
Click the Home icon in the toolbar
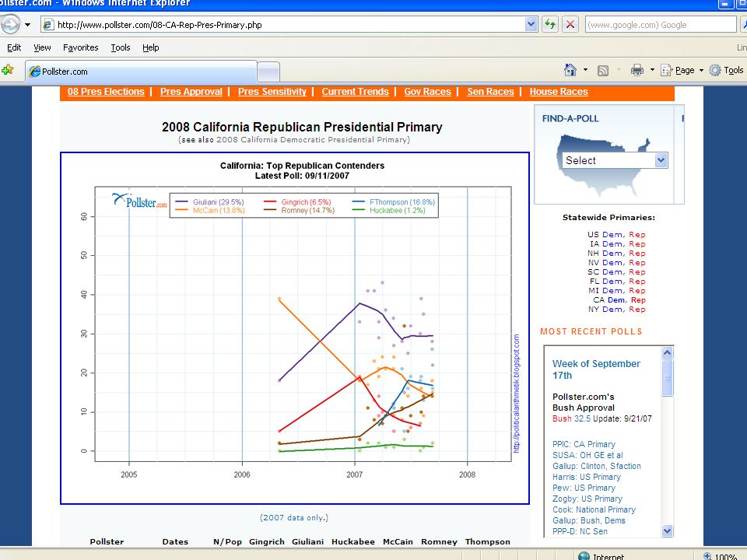570,70
